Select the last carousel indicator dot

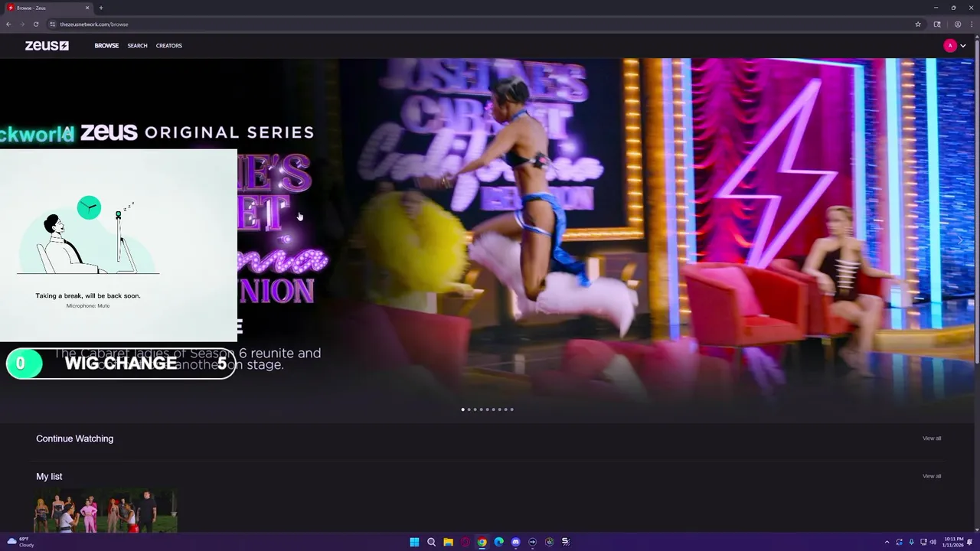tap(511, 409)
